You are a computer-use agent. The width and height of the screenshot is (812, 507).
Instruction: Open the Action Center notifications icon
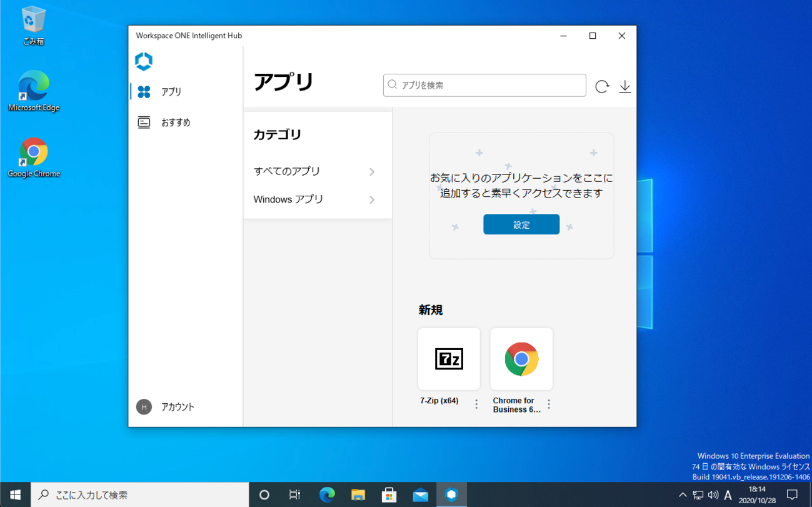click(792, 494)
